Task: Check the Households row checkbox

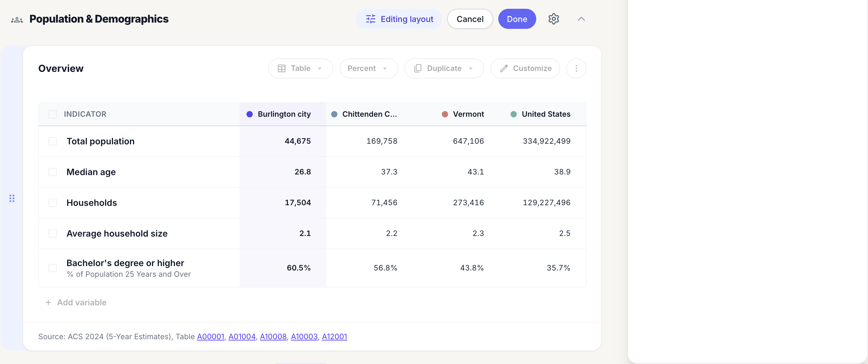Action: (x=53, y=203)
